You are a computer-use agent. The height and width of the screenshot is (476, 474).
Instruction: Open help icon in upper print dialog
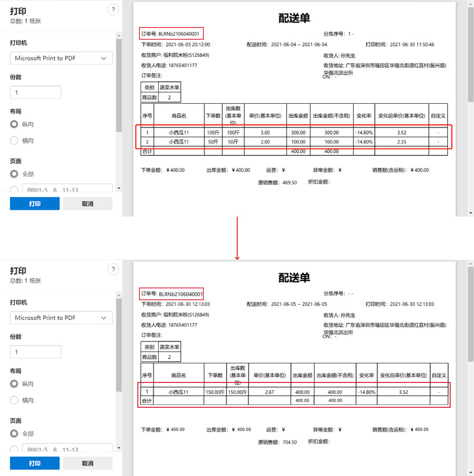pyautogui.click(x=113, y=9)
